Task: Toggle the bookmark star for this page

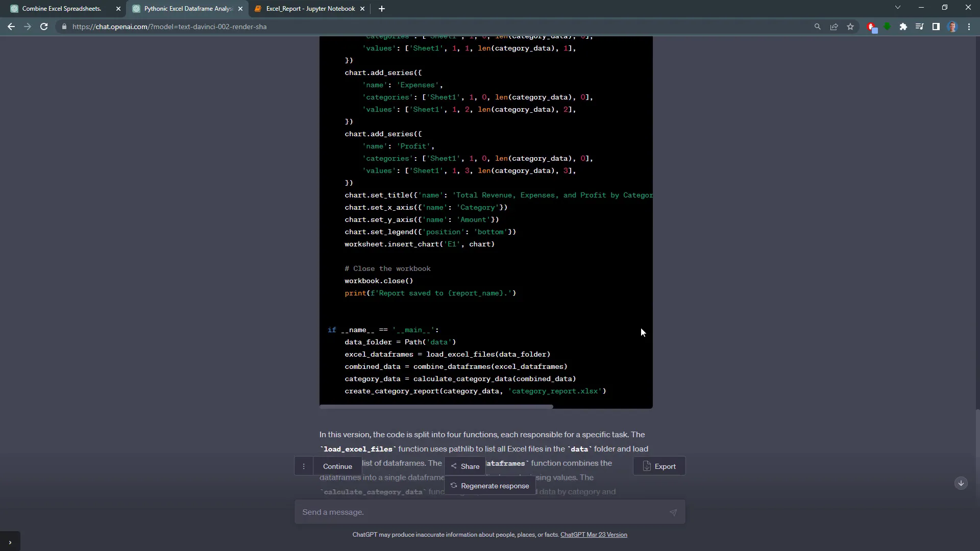Action: tap(850, 27)
